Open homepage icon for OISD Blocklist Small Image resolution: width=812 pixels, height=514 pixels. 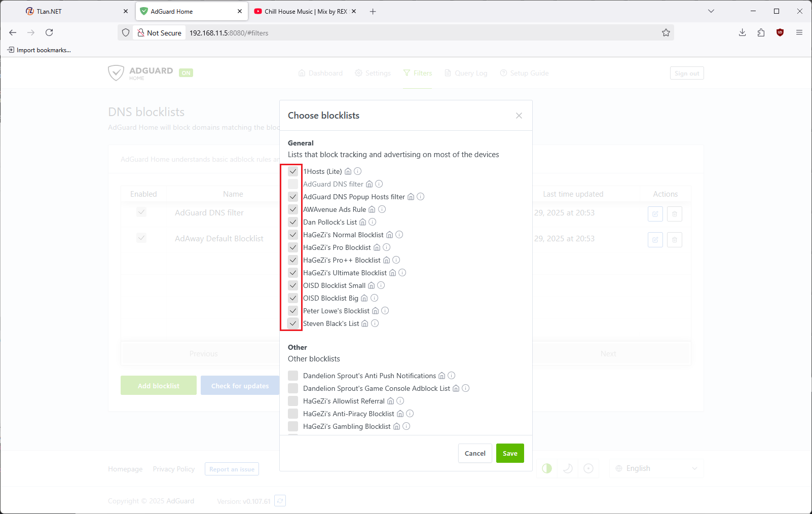pos(371,285)
